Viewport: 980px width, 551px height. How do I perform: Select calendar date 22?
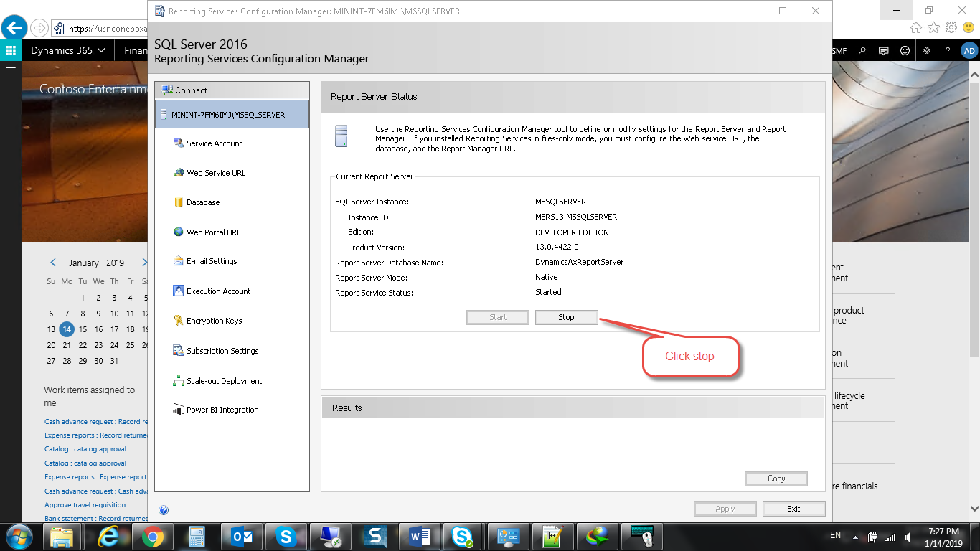pos(98,345)
